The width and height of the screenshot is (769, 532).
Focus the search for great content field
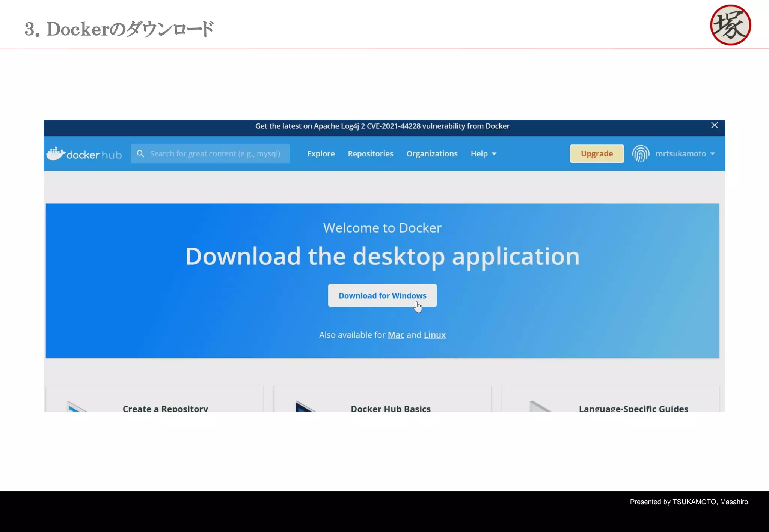point(210,154)
